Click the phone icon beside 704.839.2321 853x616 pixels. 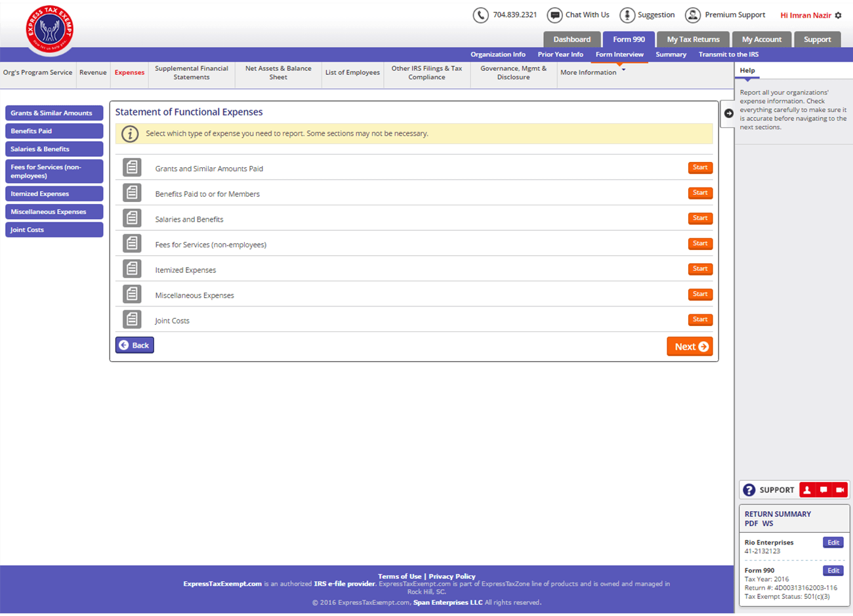click(x=481, y=15)
